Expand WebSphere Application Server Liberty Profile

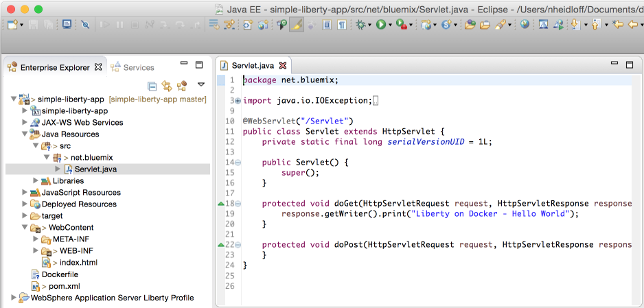pos(14,298)
